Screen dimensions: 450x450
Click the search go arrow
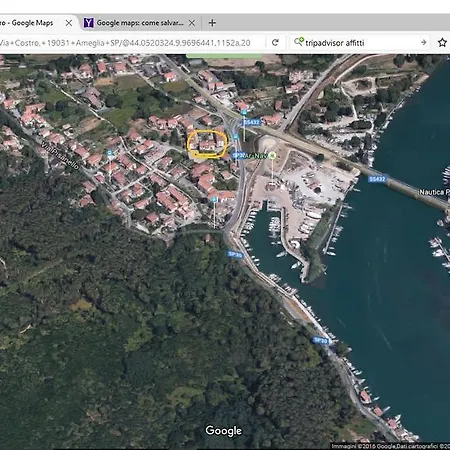click(423, 43)
